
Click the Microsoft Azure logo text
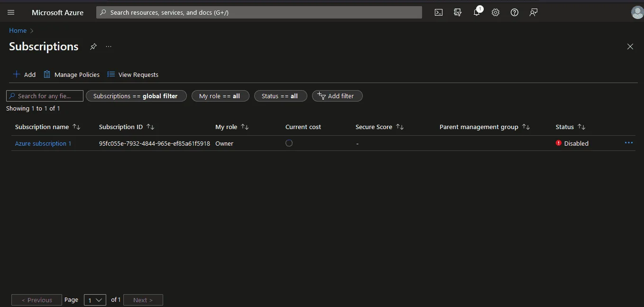[57, 12]
